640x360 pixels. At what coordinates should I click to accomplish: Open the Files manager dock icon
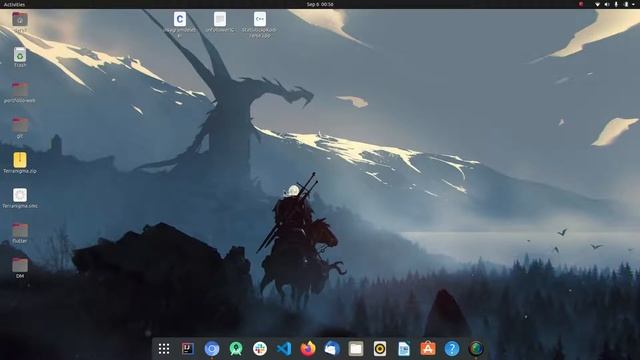(356, 349)
